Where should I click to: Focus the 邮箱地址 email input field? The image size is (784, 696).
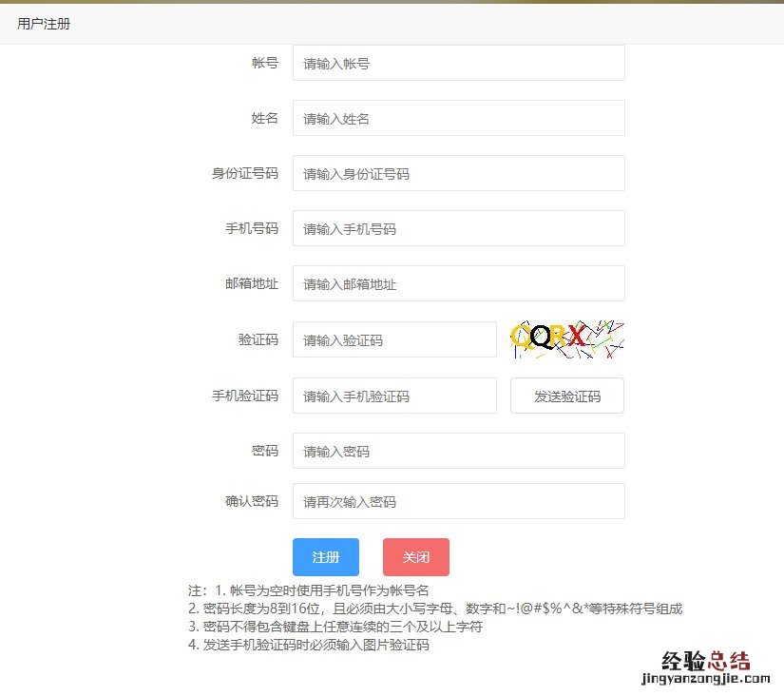[x=458, y=284]
